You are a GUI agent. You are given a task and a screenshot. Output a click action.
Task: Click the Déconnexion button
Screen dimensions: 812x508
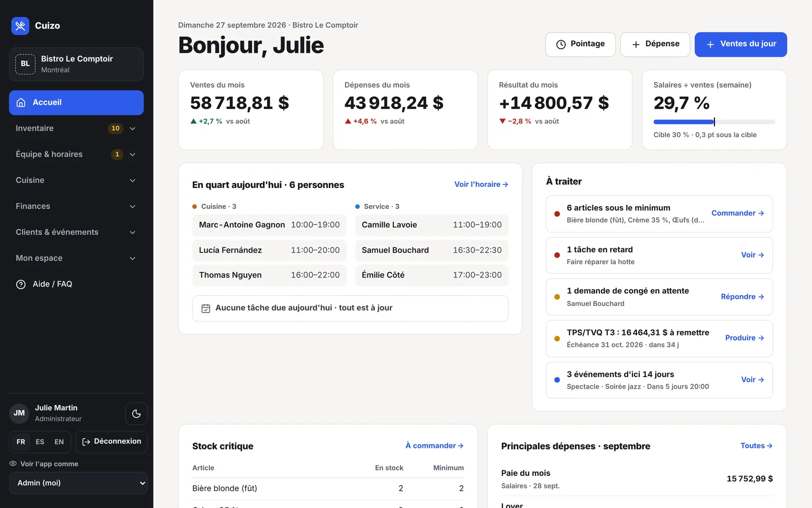click(x=112, y=442)
